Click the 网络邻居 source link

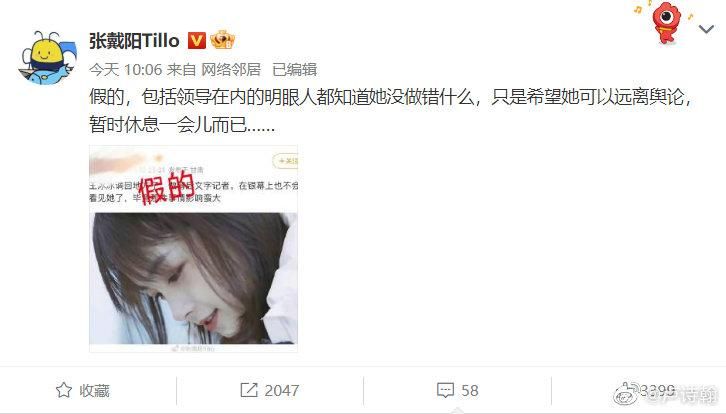click(231, 69)
